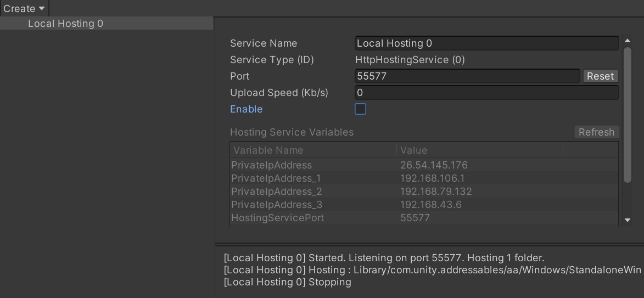Click the scroll up arrow of the panel
Screen dimensions: 644x298
click(628, 42)
